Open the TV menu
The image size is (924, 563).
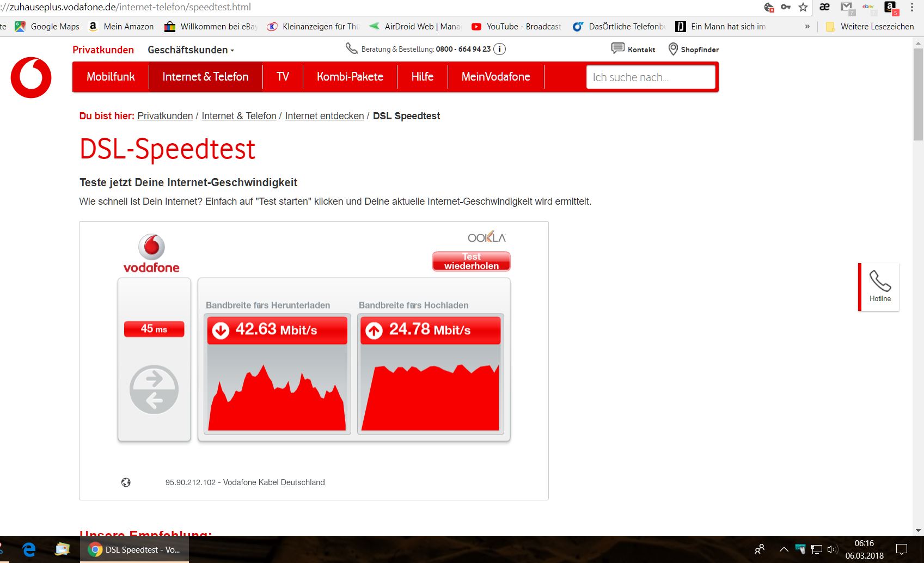[x=283, y=77]
